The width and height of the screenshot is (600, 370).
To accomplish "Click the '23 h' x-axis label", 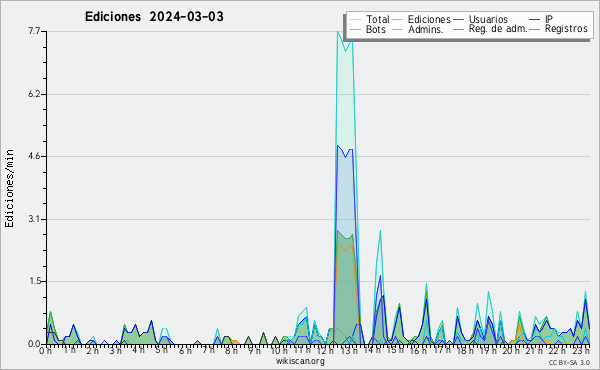I will pos(581,351).
